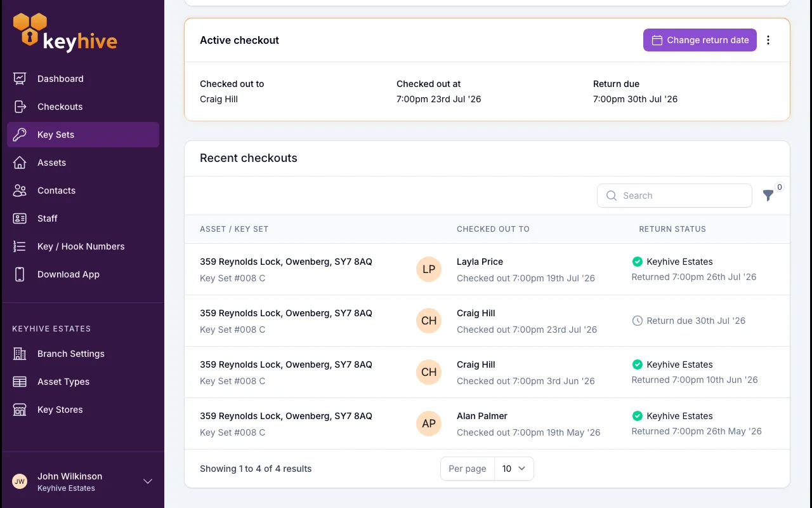The image size is (812, 508).
Task: Click the Branch Settings building icon
Action: 20,354
